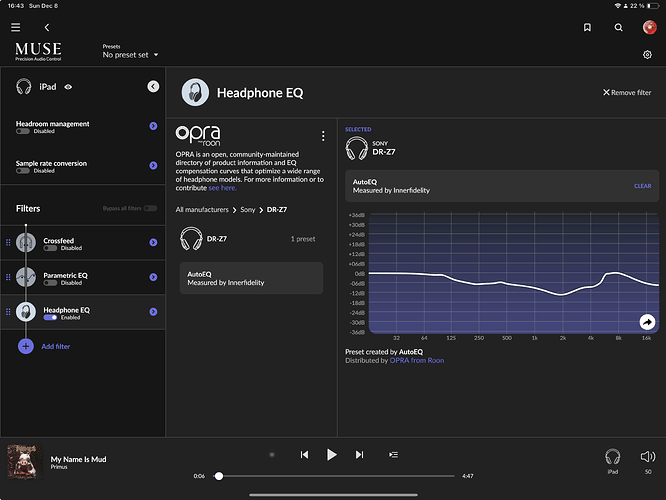
Task: Clear the selected AutoEQ preset
Action: (643, 186)
